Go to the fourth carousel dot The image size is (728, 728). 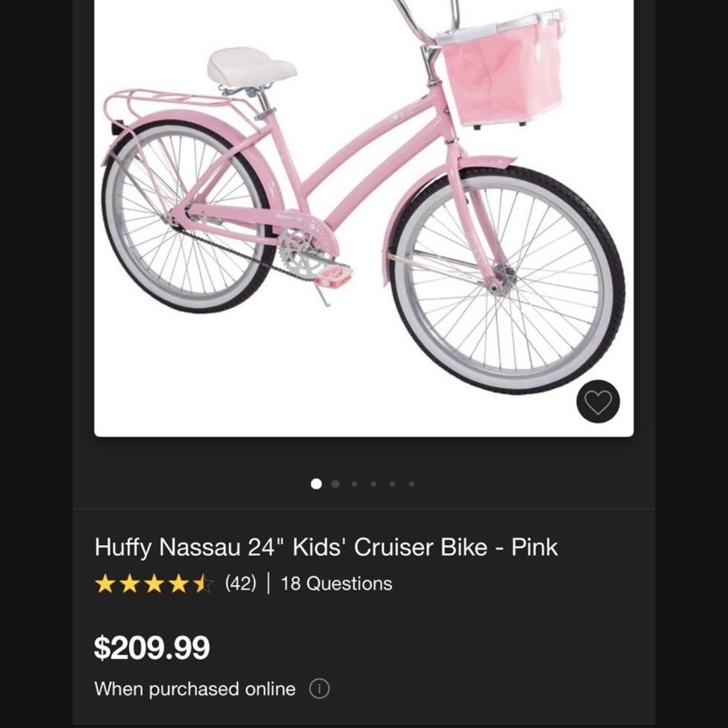373,483
